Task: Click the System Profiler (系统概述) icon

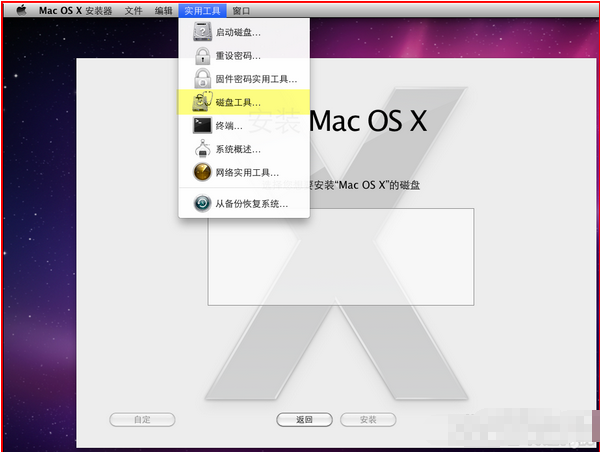Action: click(202, 148)
